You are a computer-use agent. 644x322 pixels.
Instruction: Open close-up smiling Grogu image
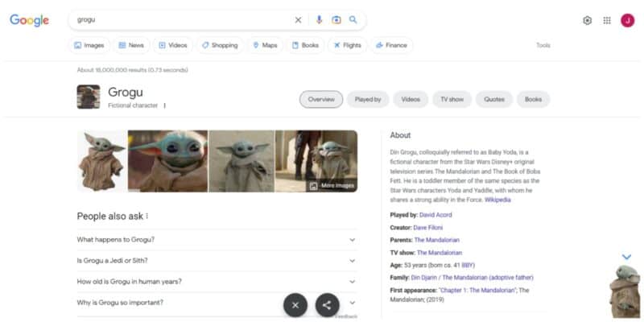[x=167, y=161]
